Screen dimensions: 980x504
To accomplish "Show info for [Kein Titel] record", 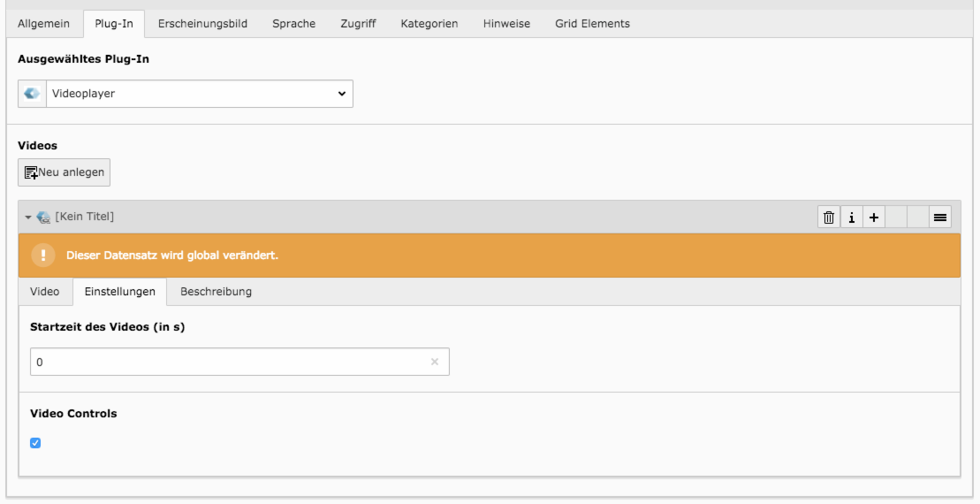I will (x=851, y=218).
